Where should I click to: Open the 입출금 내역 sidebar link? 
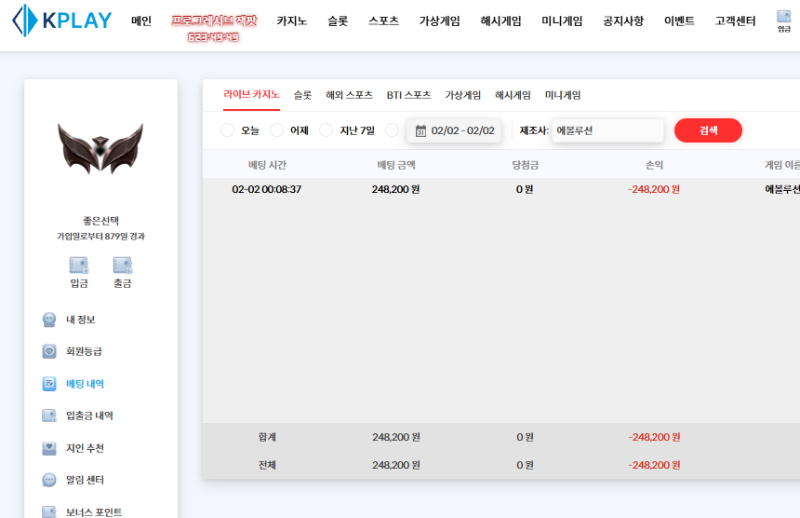[x=90, y=415]
